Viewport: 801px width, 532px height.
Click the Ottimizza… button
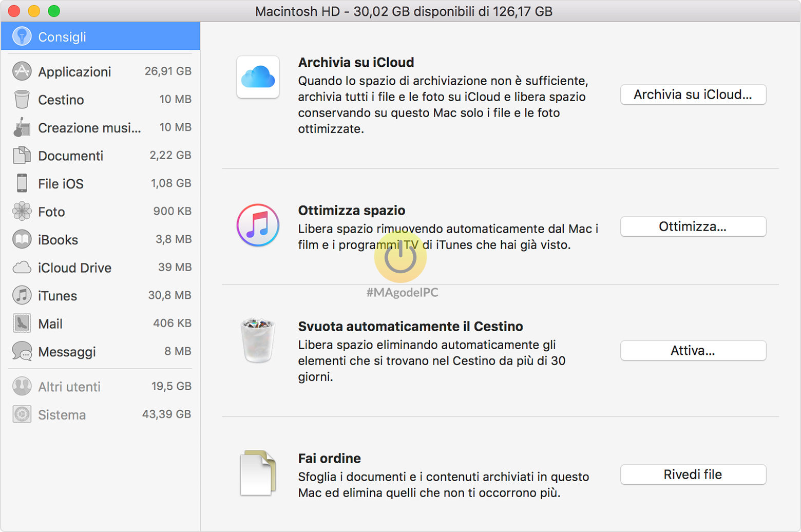click(693, 226)
